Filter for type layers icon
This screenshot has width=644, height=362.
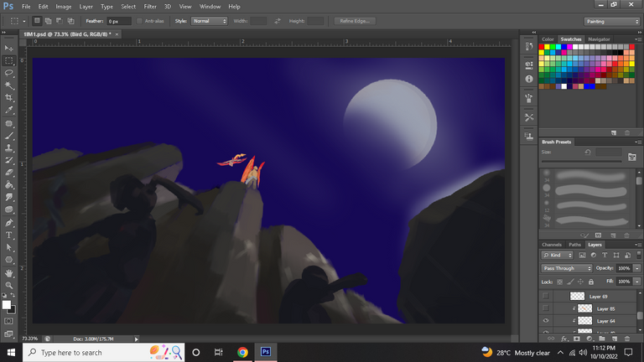coord(605,255)
